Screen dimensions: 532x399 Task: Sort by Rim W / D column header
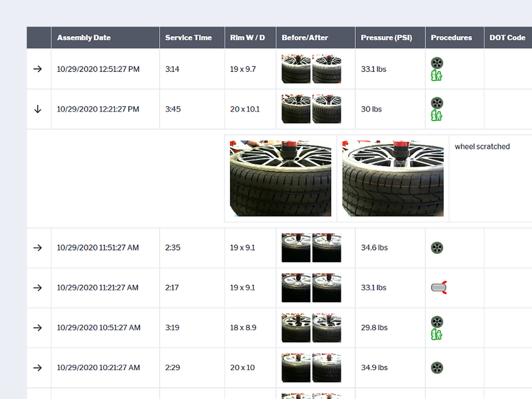(x=250, y=38)
